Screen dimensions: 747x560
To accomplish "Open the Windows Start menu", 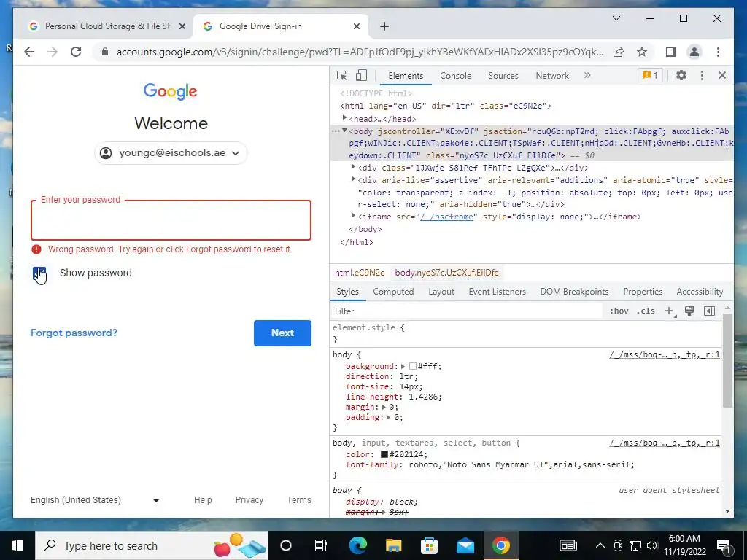I will click(18, 545).
